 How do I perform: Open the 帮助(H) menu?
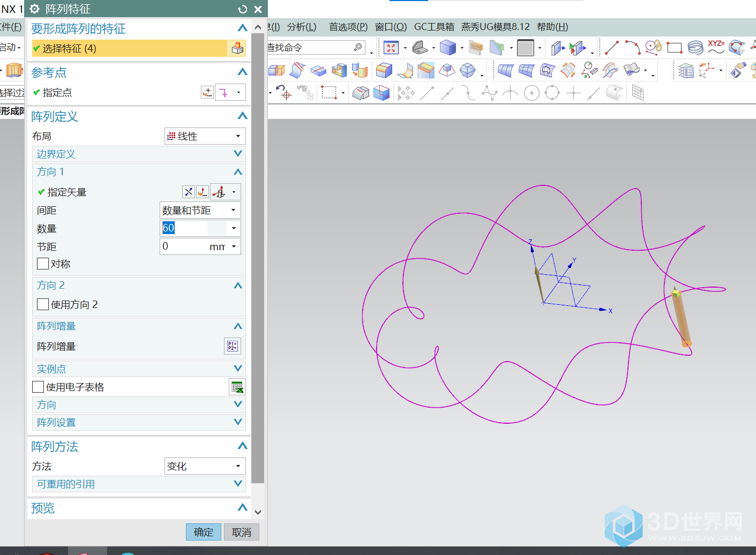[x=552, y=27]
